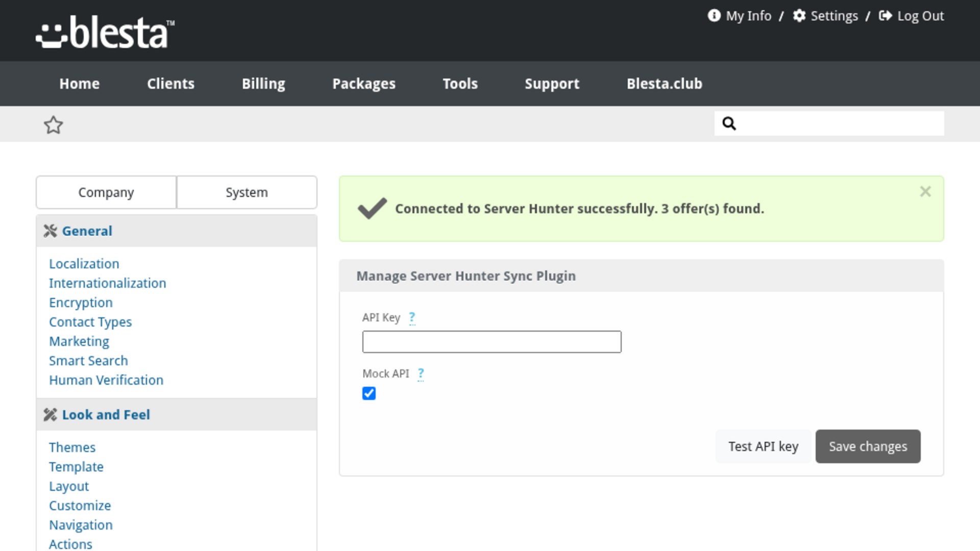This screenshot has height=551, width=980.
Task: Collapse the Look and Feel section header
Action: [177, 415]
